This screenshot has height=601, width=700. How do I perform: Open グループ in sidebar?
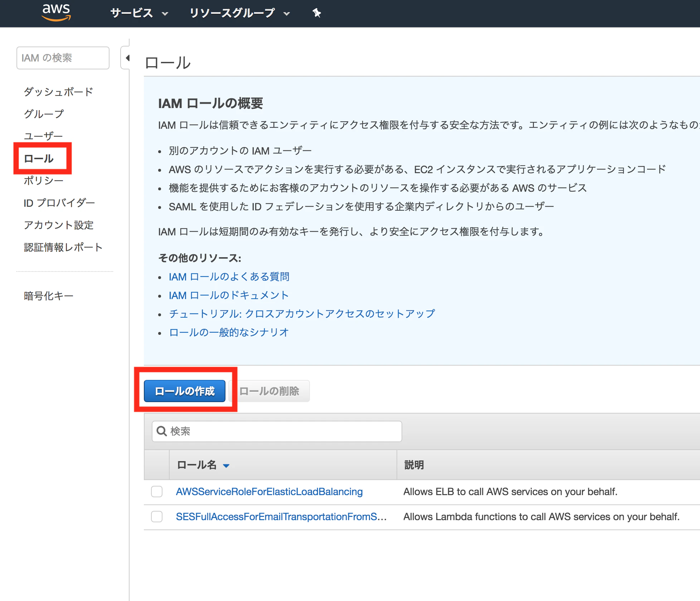44,114
